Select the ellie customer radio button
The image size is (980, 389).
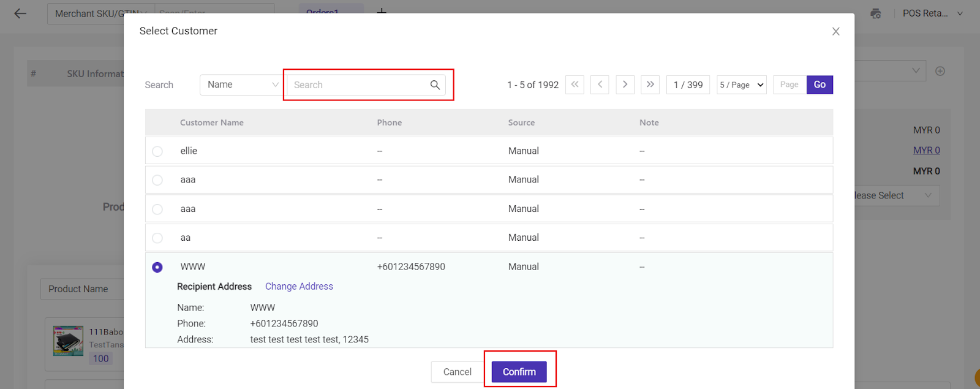(157, 151)
